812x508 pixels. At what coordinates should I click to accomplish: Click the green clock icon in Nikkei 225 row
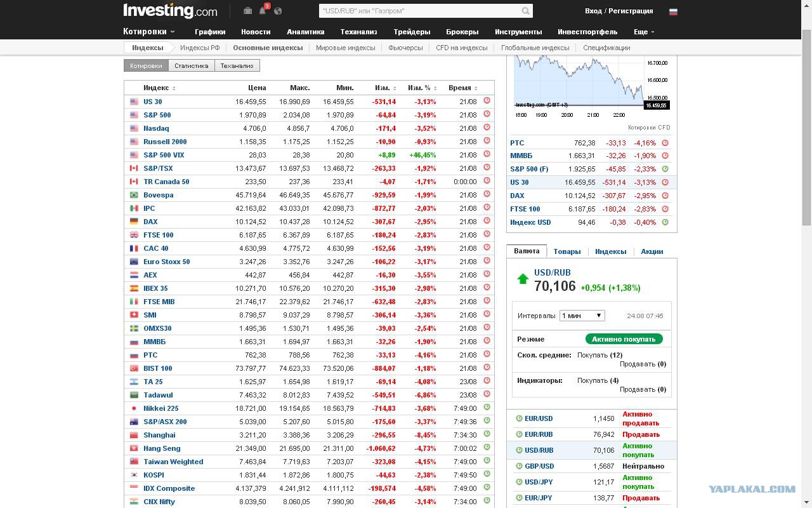pos(487,407)
